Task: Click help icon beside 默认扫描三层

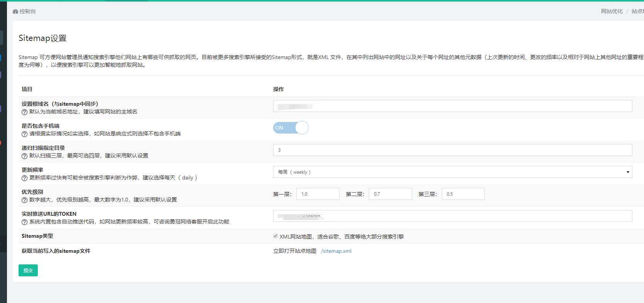Action: pos(24,156)
